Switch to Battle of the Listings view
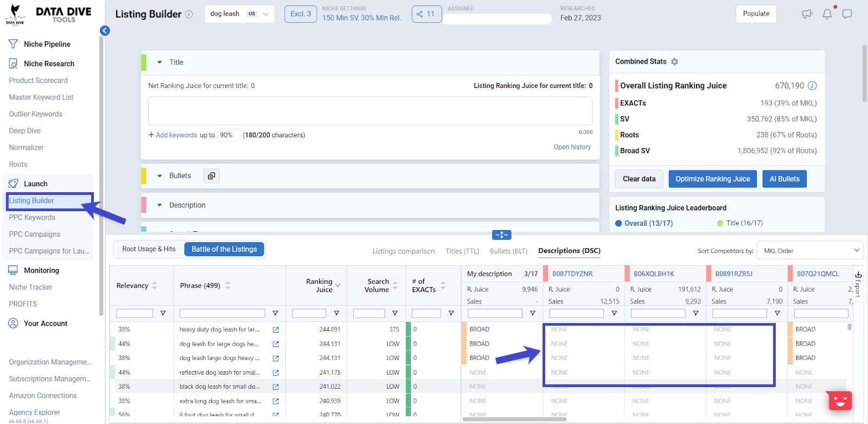This screenshot has height=424, width=868. point(224,249)
